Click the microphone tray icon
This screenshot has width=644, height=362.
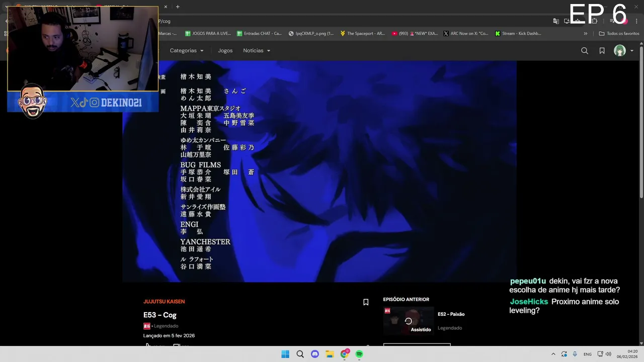point(575,354)
